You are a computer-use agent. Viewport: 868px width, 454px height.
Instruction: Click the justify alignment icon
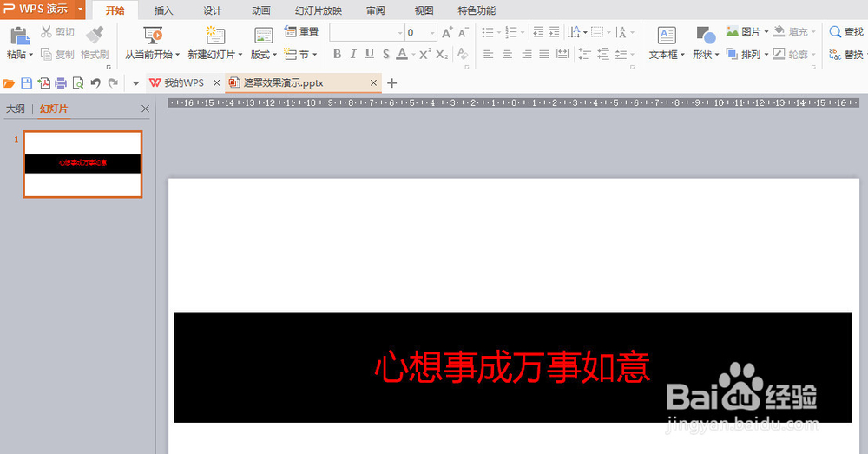[x=545, y=55]
